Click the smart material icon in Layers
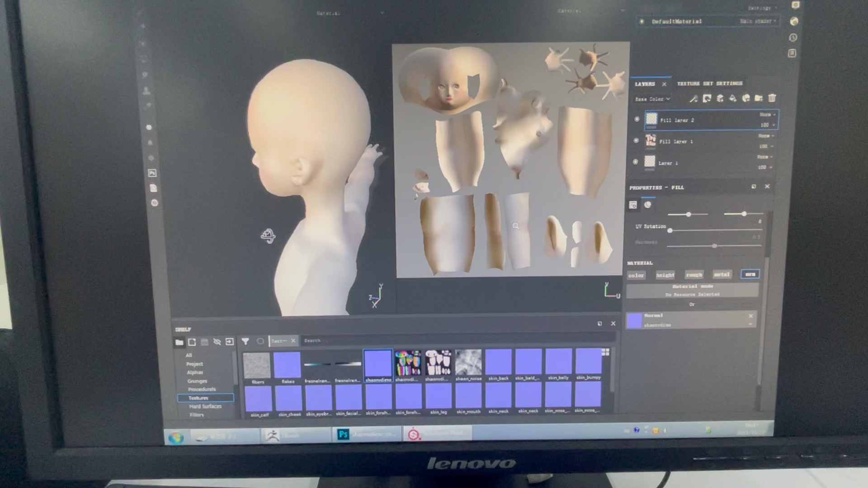 (x=746, y=98)
